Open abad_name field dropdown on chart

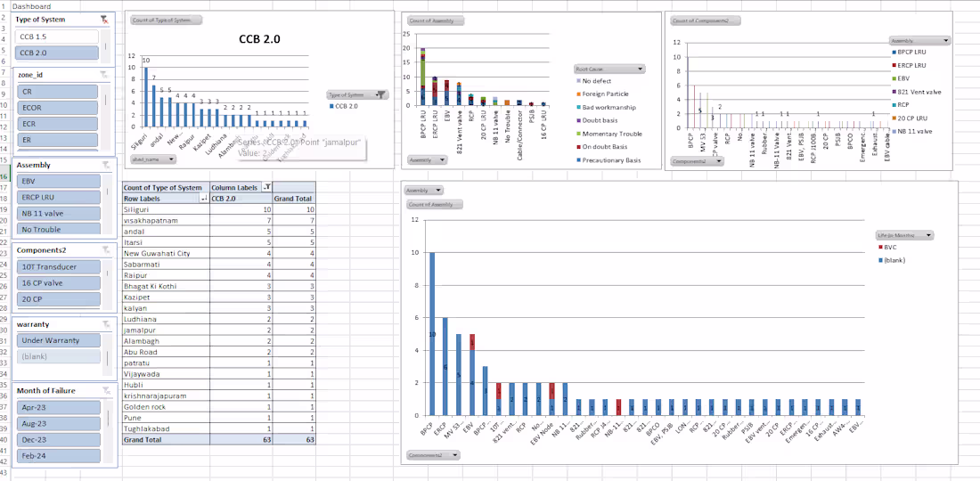(x=153, y=159)
